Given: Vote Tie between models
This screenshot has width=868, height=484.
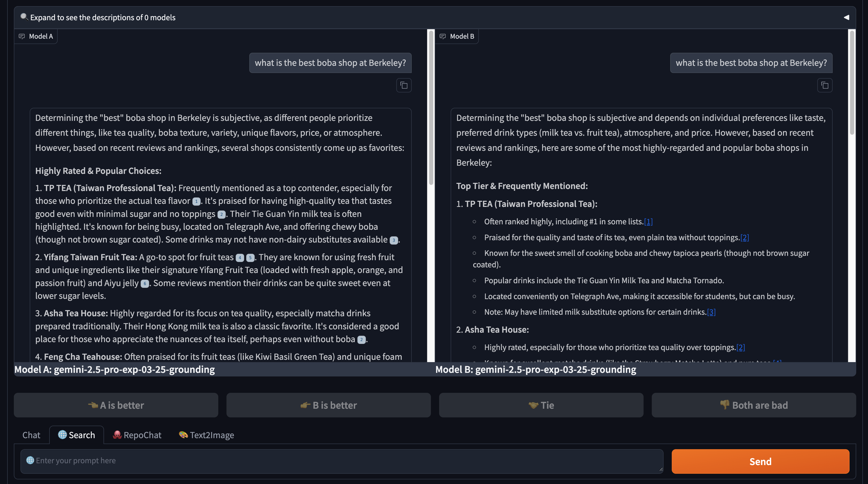Looking at the screenshot, I should click(541, 405).
